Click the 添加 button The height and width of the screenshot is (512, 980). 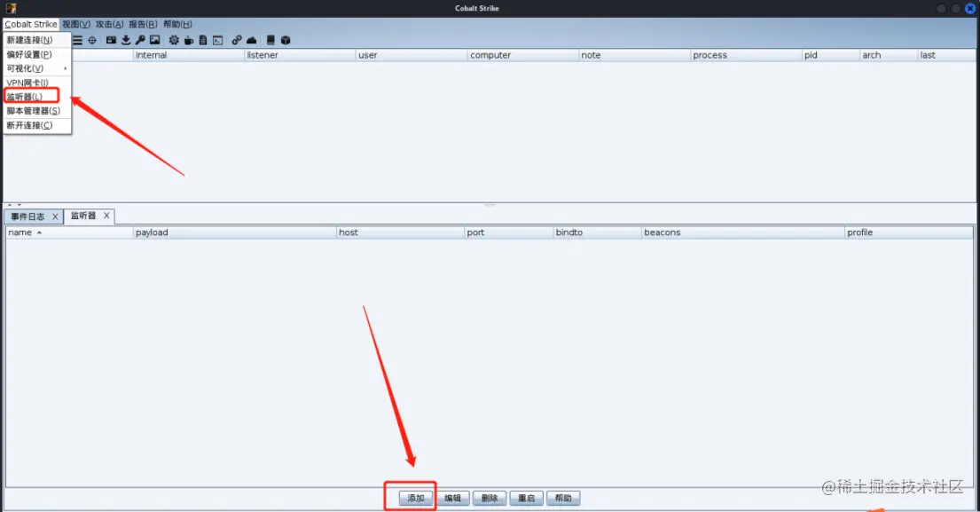coord(416,499)
